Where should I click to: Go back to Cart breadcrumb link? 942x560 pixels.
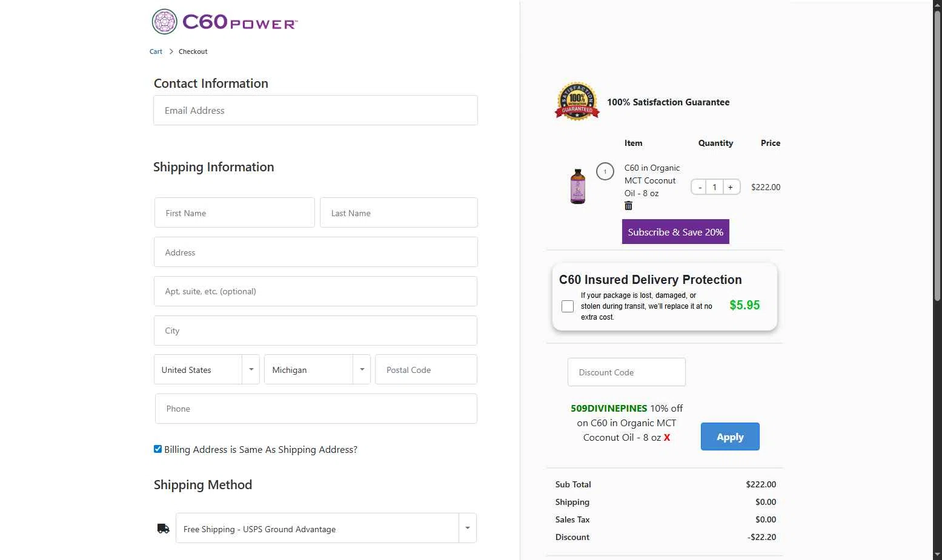click(x=156, y=51)
